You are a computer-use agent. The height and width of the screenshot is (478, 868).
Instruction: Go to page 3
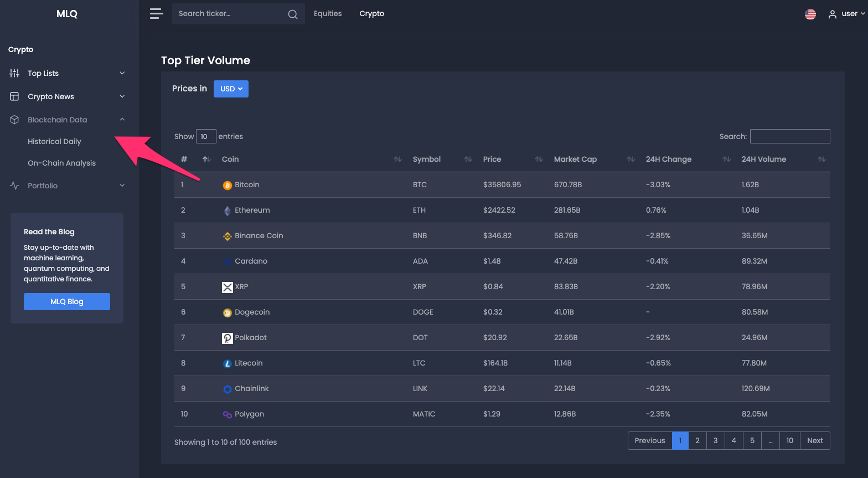716,440
